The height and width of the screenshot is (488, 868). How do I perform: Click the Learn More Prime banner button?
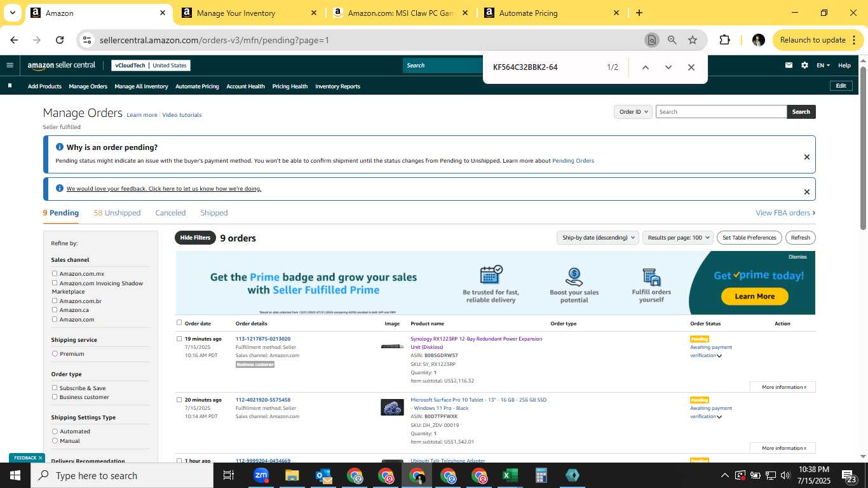tap(754, 296)
